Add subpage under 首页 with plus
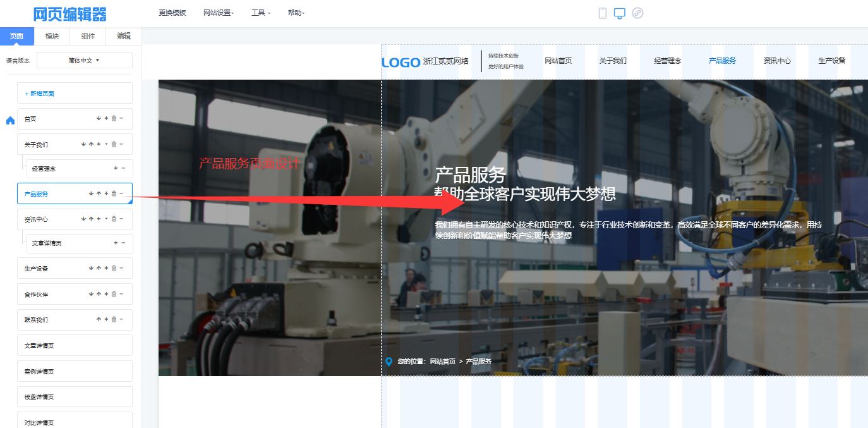868x428 pixels. [x=106, y=118]
